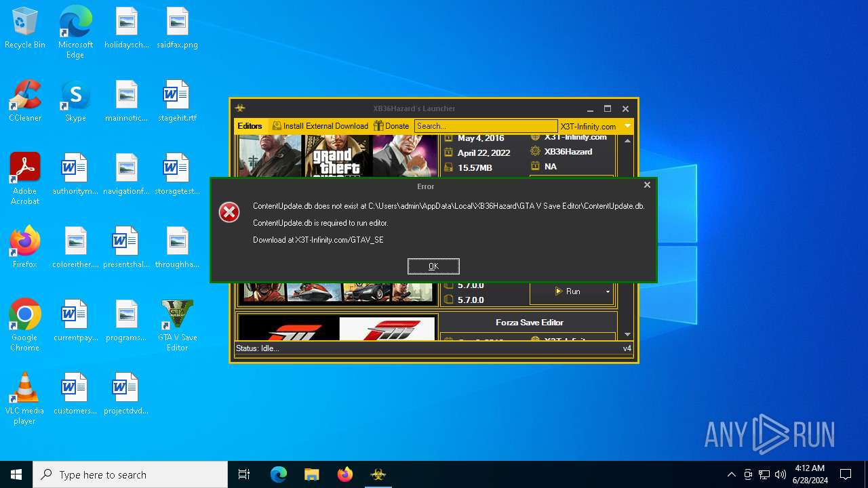This screenshot has height=488, width=868.
Task: Select the XB36Hazard author text
Action: (568, 152)
